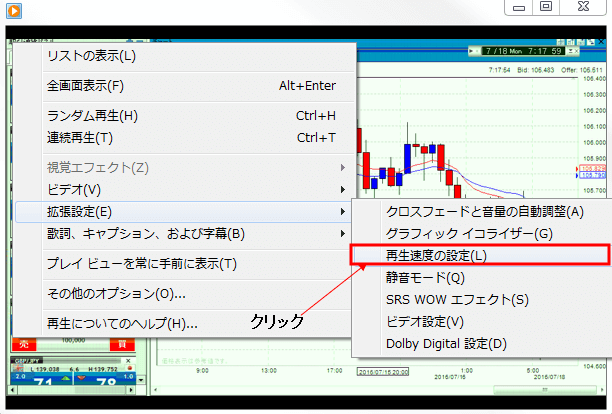
Task: Open 再生についてのヘルプ(H)... help entry
Action: pyautogui.click(x=122, y=324)
